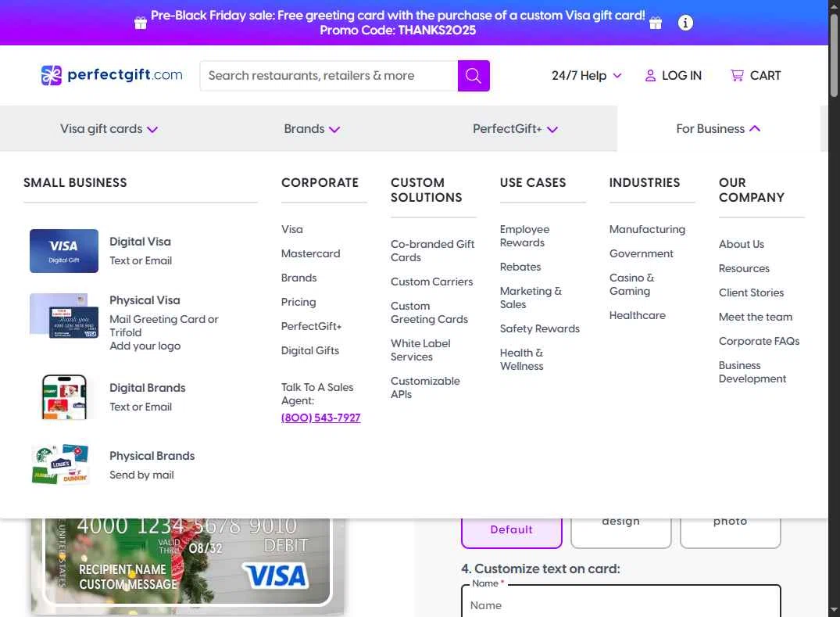This screenshot has height=617, width=840.
Task: Open Corporate Brands link
Action: 299,278
